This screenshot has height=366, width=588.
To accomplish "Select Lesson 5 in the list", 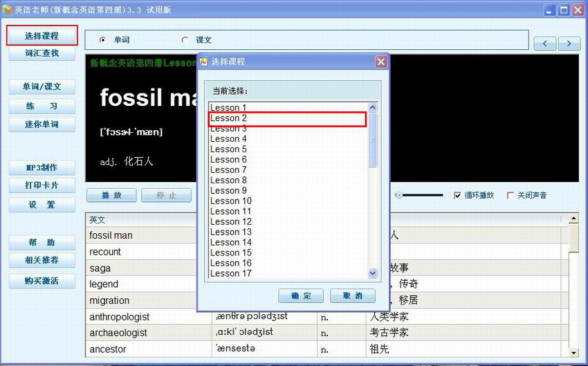I will click(x=288, y=149).
